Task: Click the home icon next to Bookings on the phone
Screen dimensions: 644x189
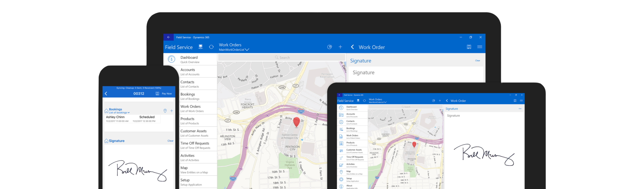Action: [106, 111]
